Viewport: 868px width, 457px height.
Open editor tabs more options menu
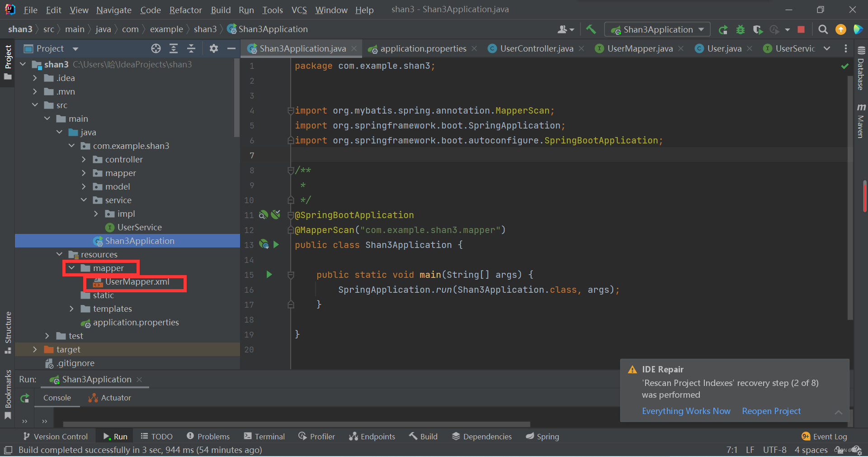846,48
